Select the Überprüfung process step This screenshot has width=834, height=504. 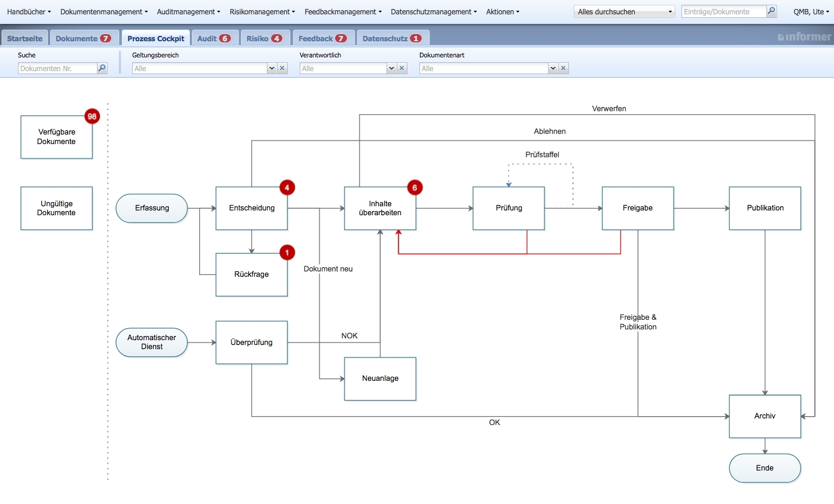pos(252,343)
